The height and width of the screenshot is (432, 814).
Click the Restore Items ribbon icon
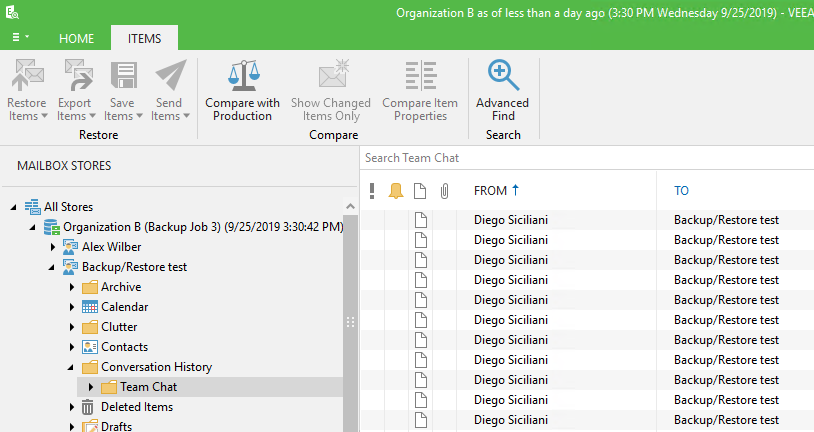28,76
